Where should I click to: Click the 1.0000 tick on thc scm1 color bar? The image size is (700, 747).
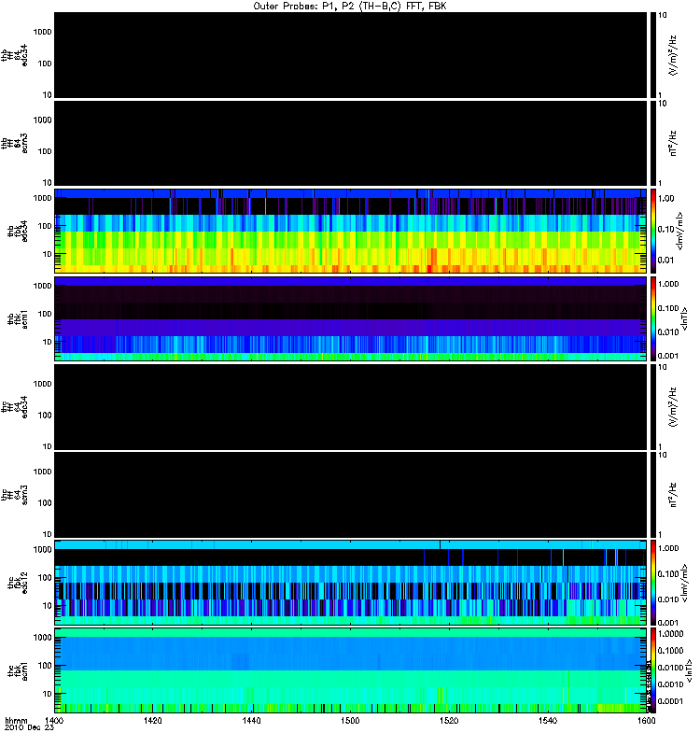[x=670, y=634]
